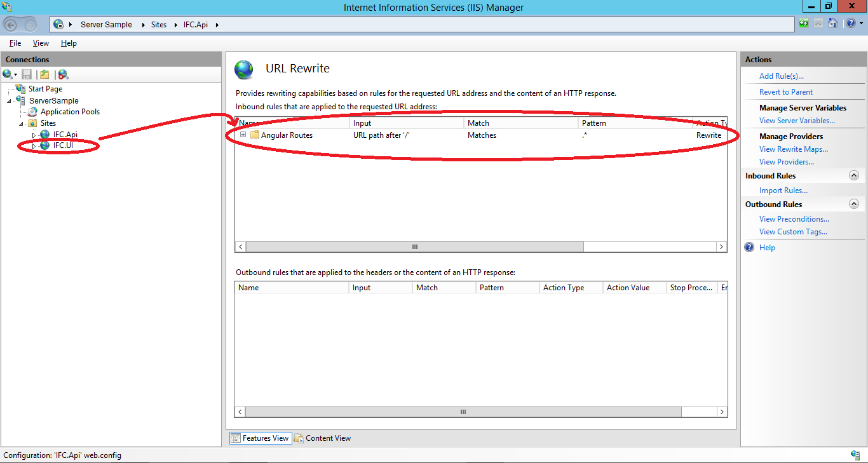This screenshot has height=463, width=868.
Task: Open the File menu
Action: click(x=15, y=43)
